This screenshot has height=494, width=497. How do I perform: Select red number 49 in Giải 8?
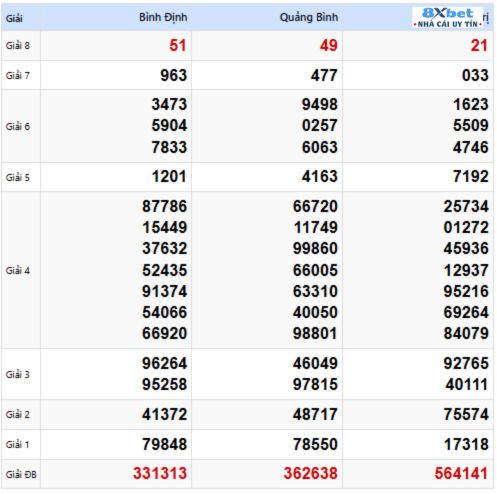coord(329,45)
